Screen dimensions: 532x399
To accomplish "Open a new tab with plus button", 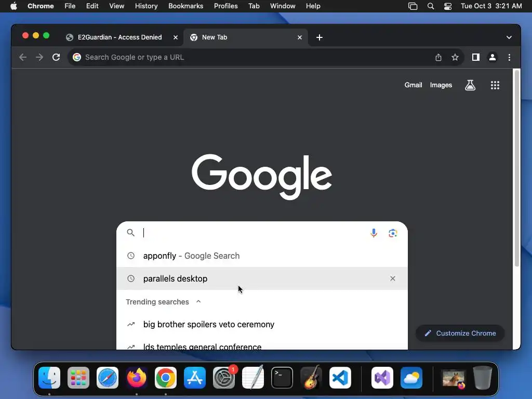I will (320, 37).
